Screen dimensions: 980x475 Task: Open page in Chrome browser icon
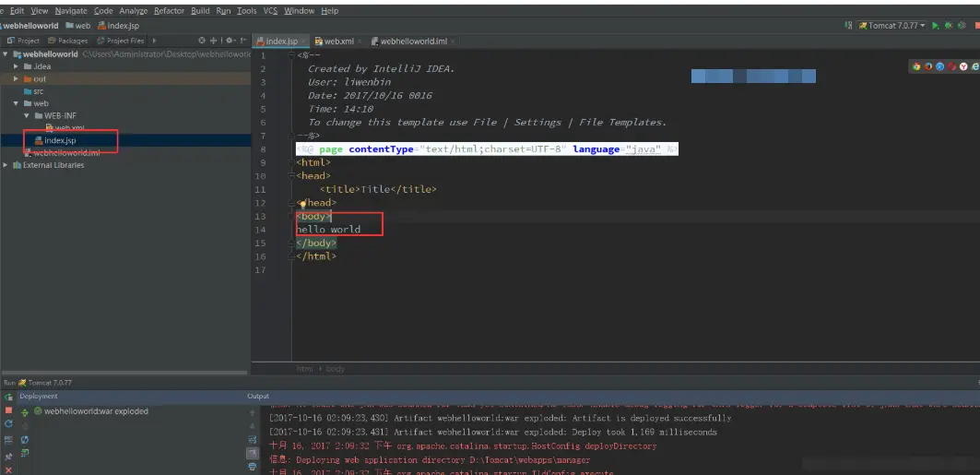pyautogui.click(x=916, y=66)
